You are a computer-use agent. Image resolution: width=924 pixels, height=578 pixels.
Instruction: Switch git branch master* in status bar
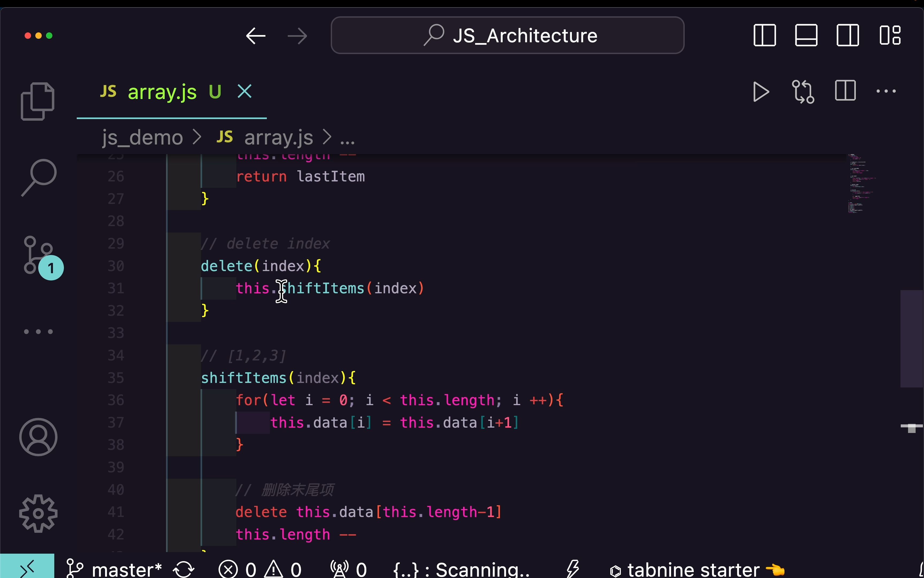click(x=114, y=570)
